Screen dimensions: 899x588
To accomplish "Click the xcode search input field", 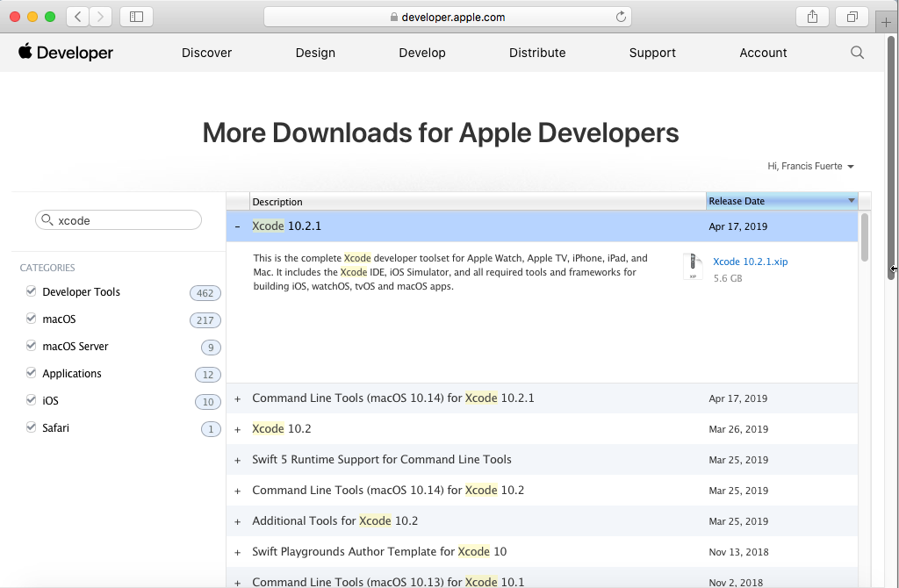I will (x=119, y=220).
